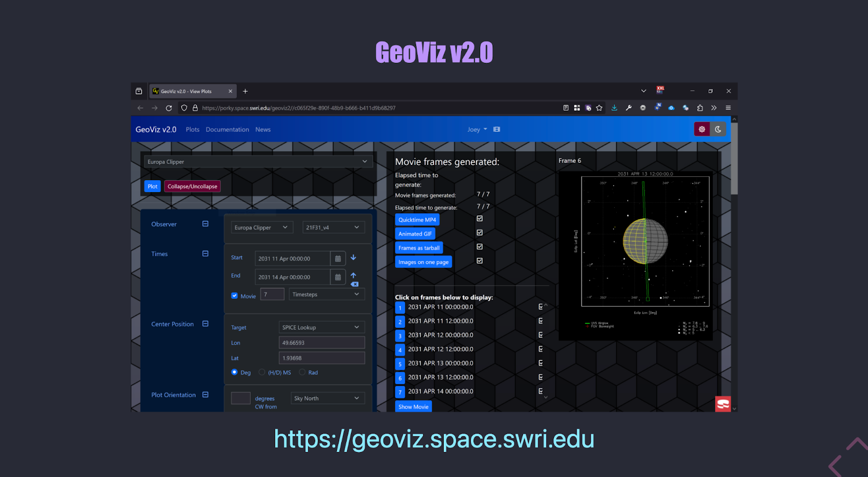Bookmark this page with the star icon

(x=599, y=108)
